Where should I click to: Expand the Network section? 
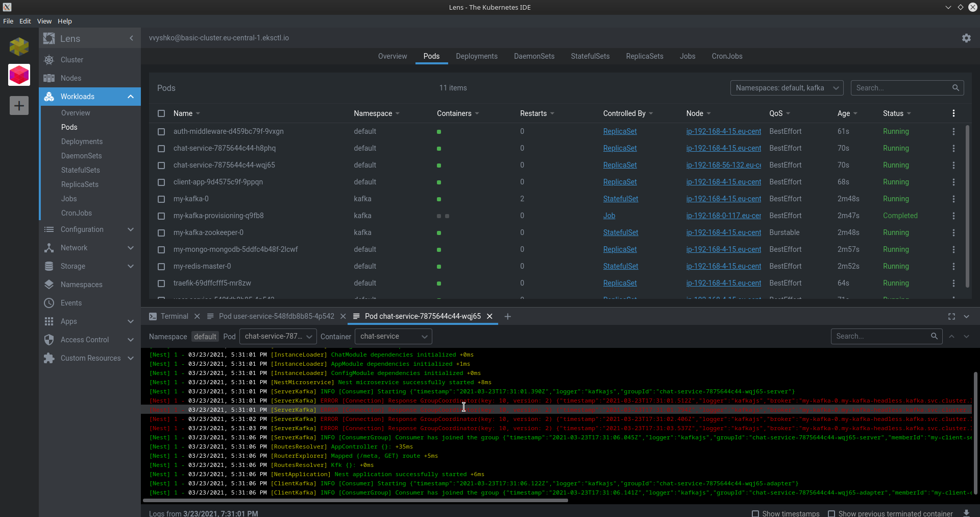[131, 248]
